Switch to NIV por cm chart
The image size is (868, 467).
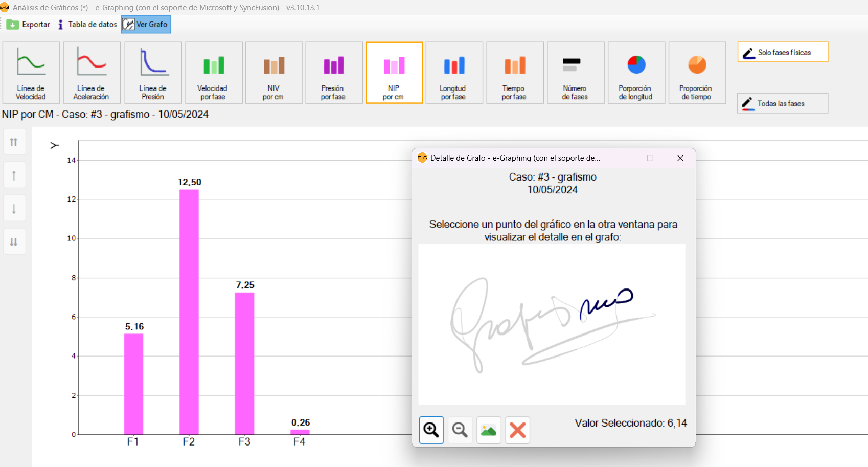pos(273,73)
